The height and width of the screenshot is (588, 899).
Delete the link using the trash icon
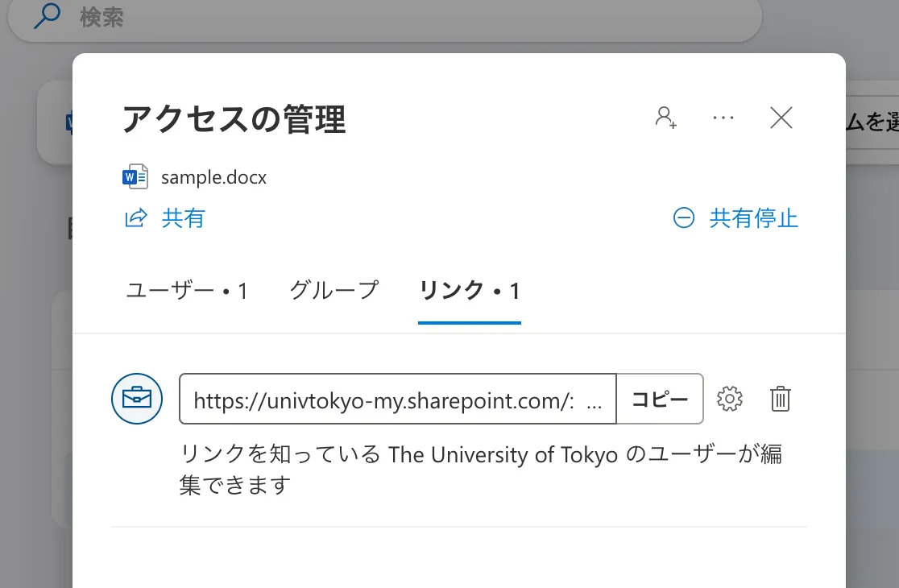point(780,399)
